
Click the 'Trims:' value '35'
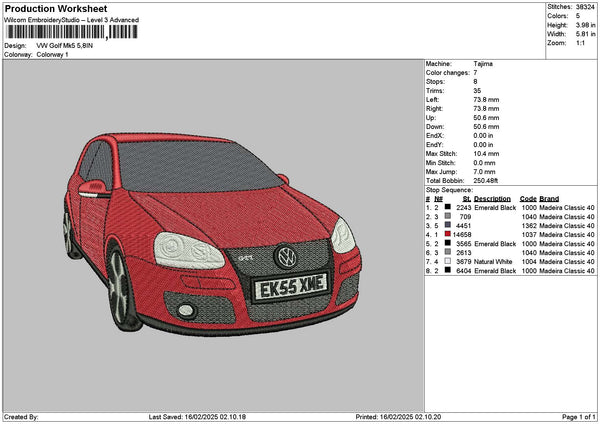tap(477, 91)
